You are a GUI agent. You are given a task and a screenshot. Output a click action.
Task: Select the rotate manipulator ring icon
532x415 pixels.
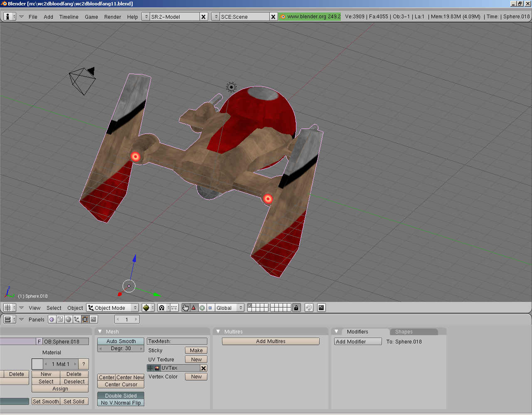[202, 308]
